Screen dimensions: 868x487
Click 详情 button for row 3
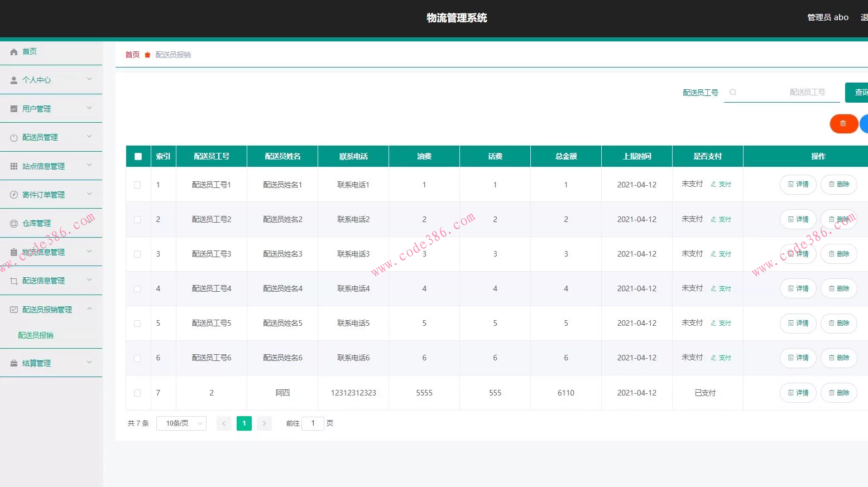(x=798, y=254)
